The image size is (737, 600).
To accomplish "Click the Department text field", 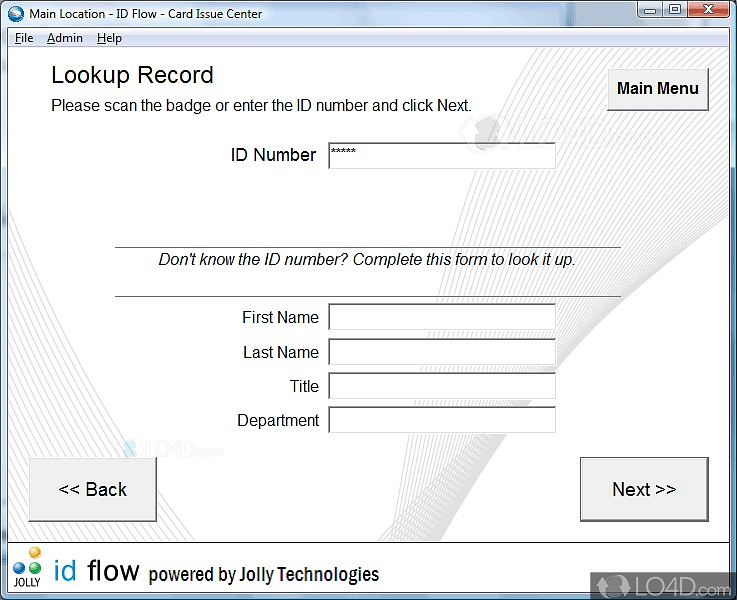I will click(x=442, y=420).
